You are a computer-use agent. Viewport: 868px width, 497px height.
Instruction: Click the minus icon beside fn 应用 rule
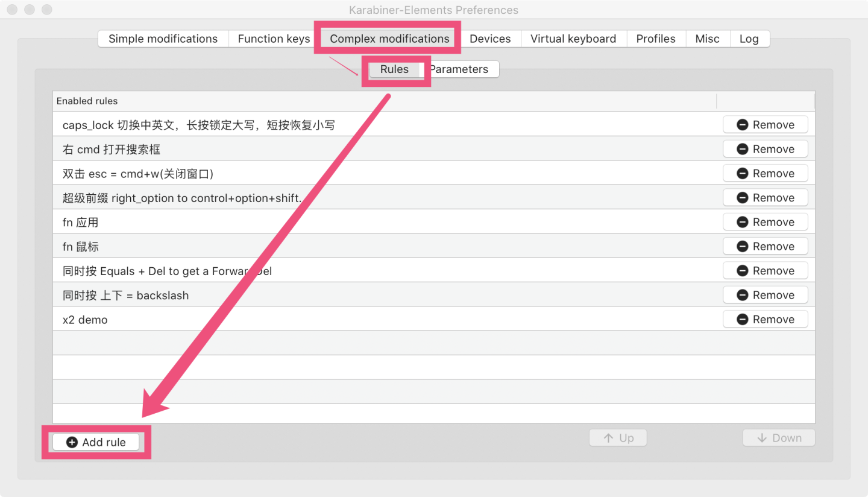point(743,221)
